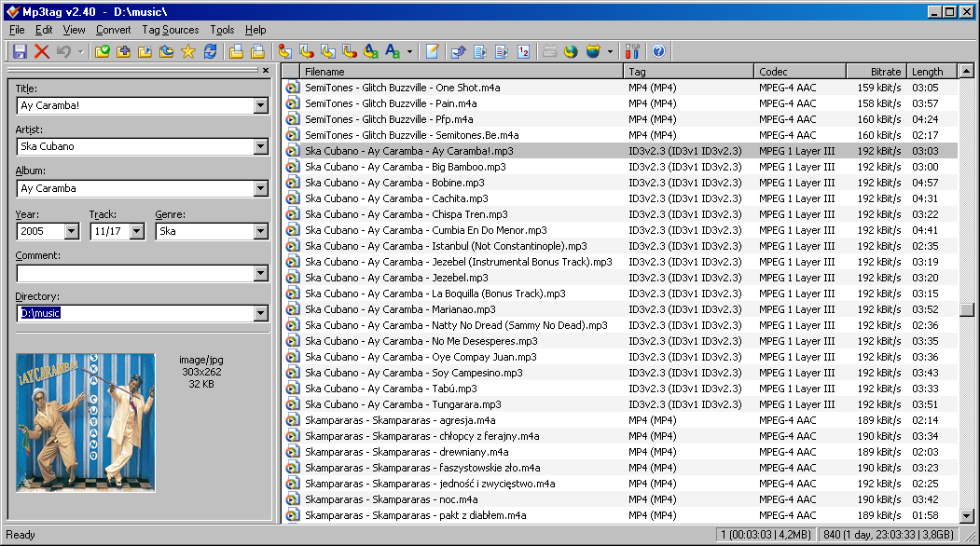
Task: Click the Tag to Filename icon
Action: (285, 51)
